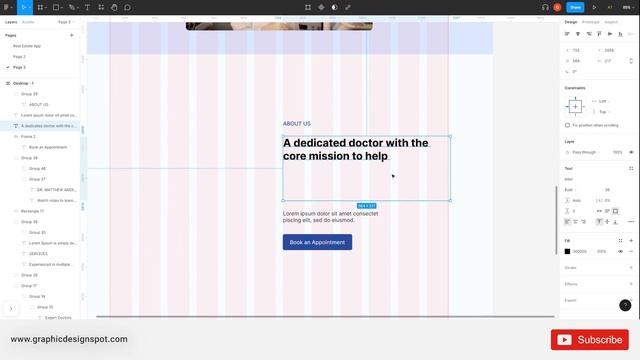
Task: Open the Resources components tool
Action: click(101, 7)
